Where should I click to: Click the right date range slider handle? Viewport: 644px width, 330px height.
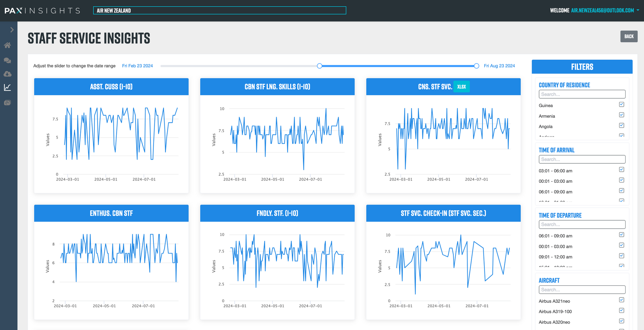point(476,66)
